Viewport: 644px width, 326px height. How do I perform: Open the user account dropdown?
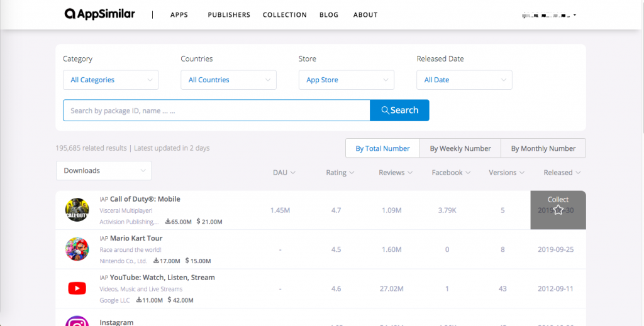pyautogui.click(x=548, y=15)
